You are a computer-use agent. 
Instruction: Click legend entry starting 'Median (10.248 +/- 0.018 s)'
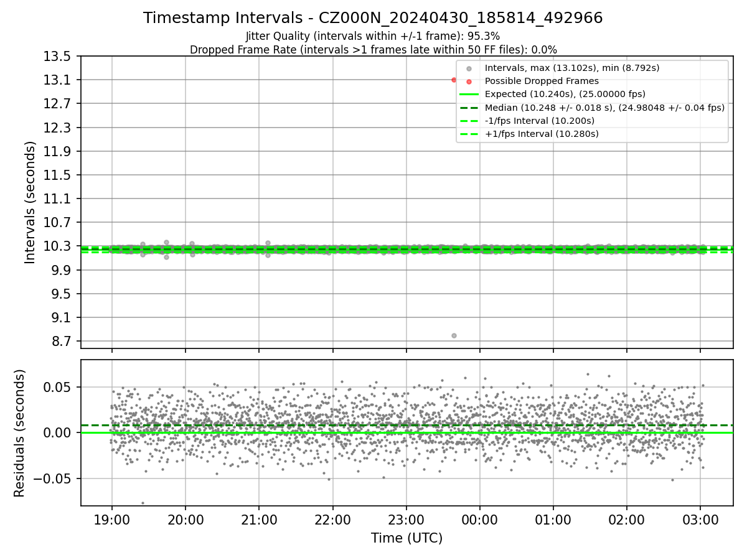click(605, 108)
